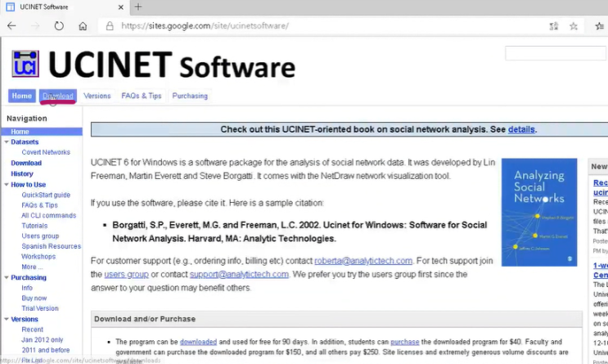This screenshot has width=608, height=364.
Task: Click Analyzing Social Networks book cover
Action: [539, 213]
